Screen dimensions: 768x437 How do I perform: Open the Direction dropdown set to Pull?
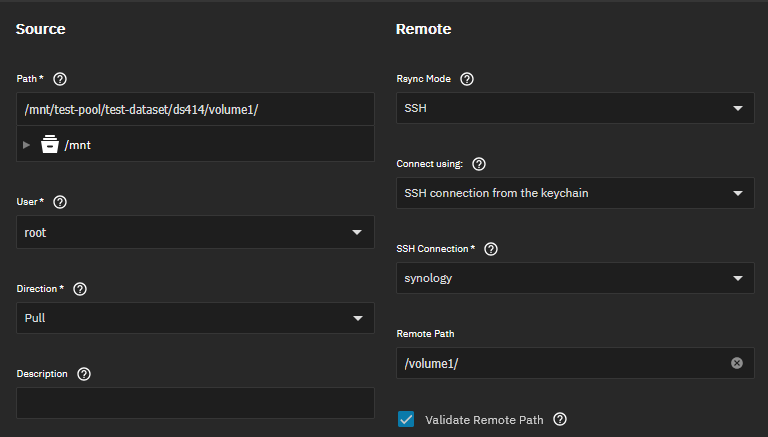tap(195, 318)
